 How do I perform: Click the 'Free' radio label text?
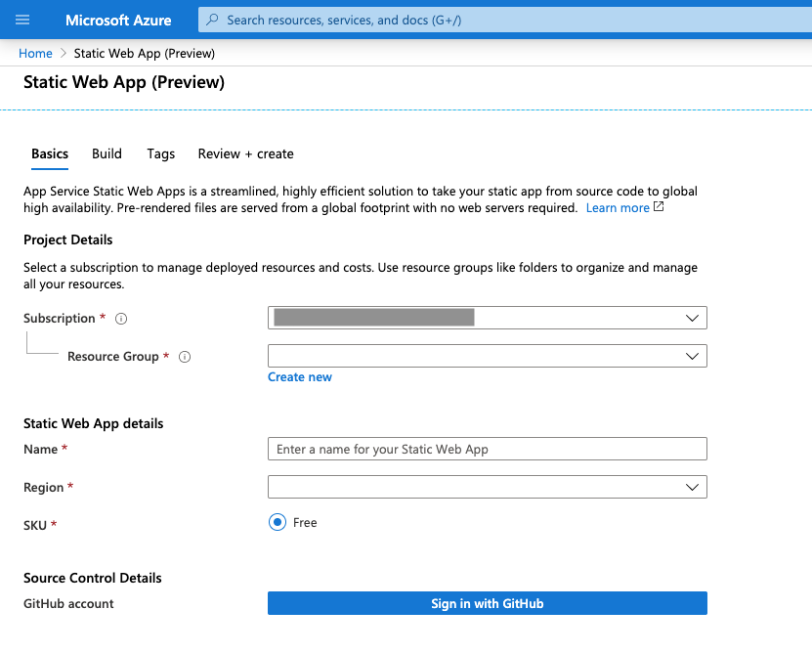coord(305,522)
